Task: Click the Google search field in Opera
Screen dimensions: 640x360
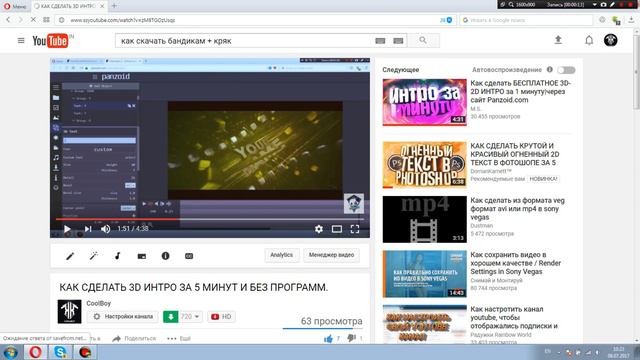Action: pyautogui.click(x=527, y=20)
